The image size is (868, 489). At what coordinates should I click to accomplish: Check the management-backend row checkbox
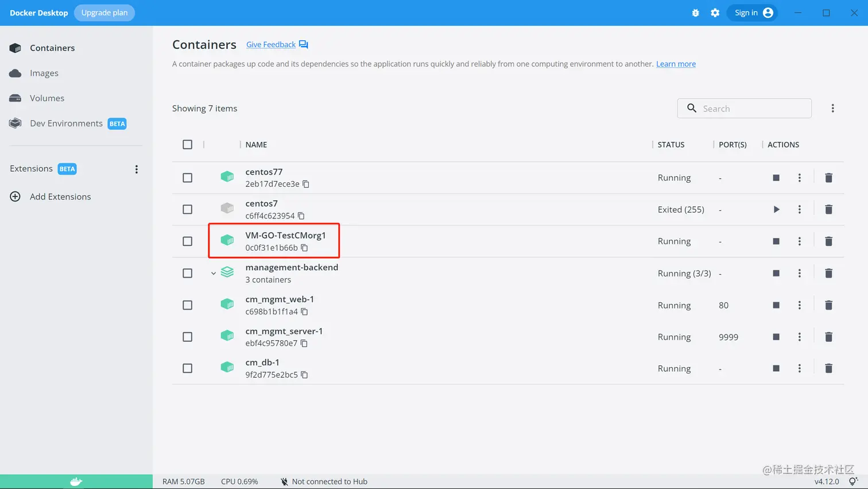click(x=187, y=273)
